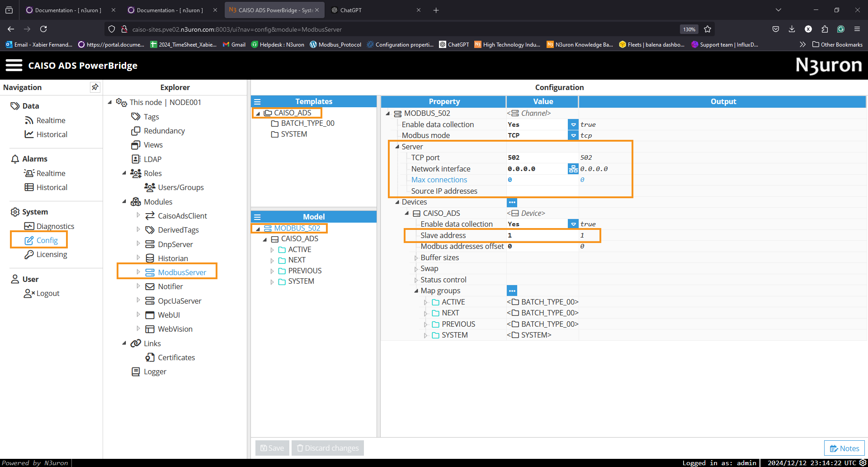Open Enable data collection dropdown for MODBUS_502
This screenshot has width=868, height=467.
pyautogui.click(x=573, y=124)
